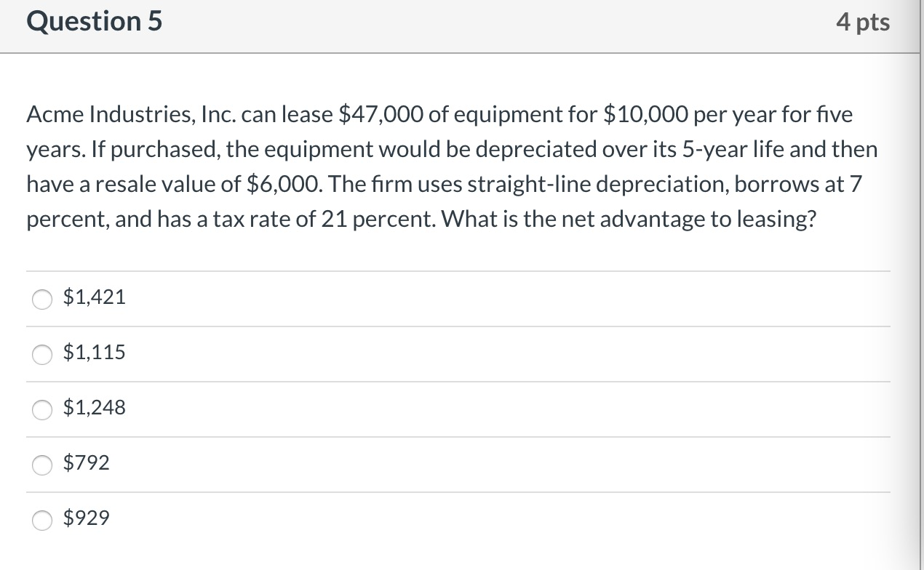This screenshot has height=570, width=924.
Task: Click the $47,000 equipment amount
Action: (x=379, y=115)
